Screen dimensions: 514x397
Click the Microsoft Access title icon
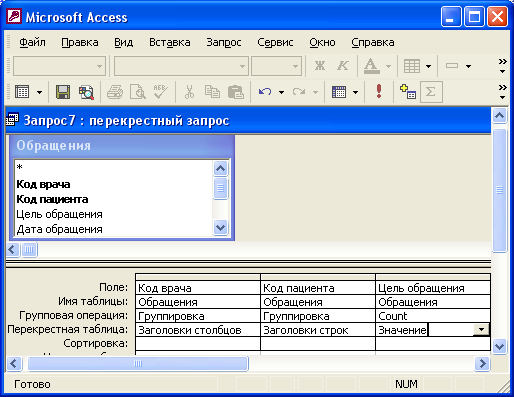[14, 16]
